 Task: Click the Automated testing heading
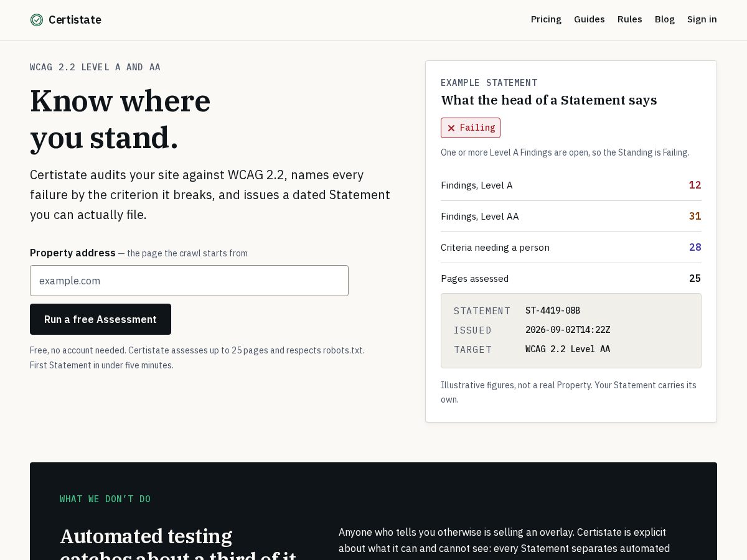click(178, 543)
